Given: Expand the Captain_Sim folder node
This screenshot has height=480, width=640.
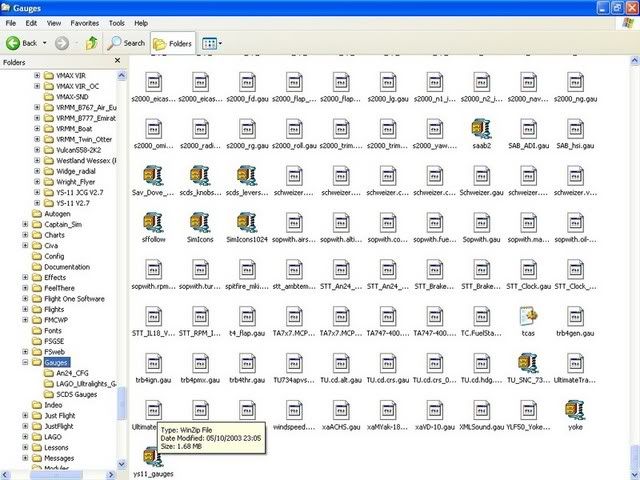Looking at the screenshot, I should point(25,224).
